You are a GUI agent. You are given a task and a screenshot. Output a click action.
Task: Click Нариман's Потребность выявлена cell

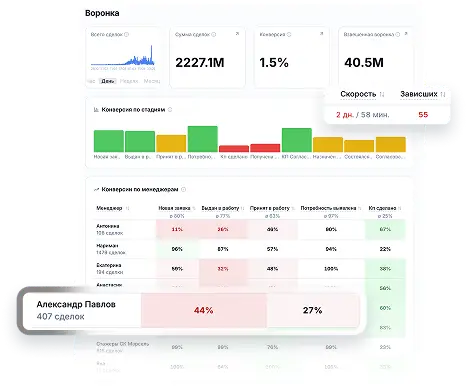point(331,249)
